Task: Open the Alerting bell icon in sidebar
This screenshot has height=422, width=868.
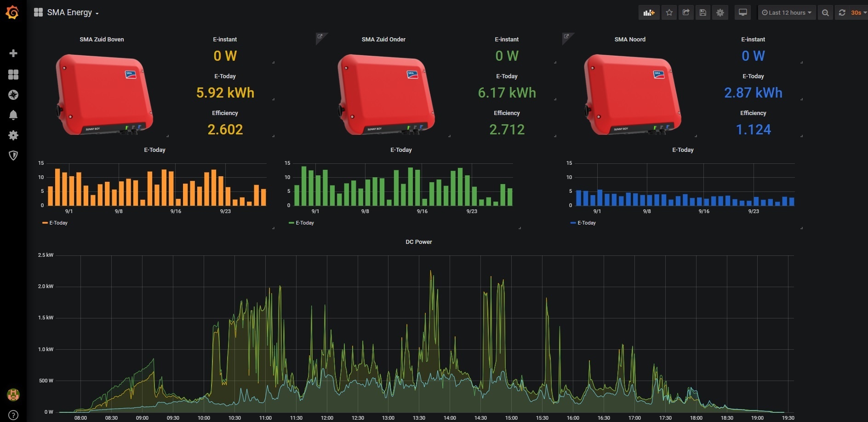Action: (13, 115)
